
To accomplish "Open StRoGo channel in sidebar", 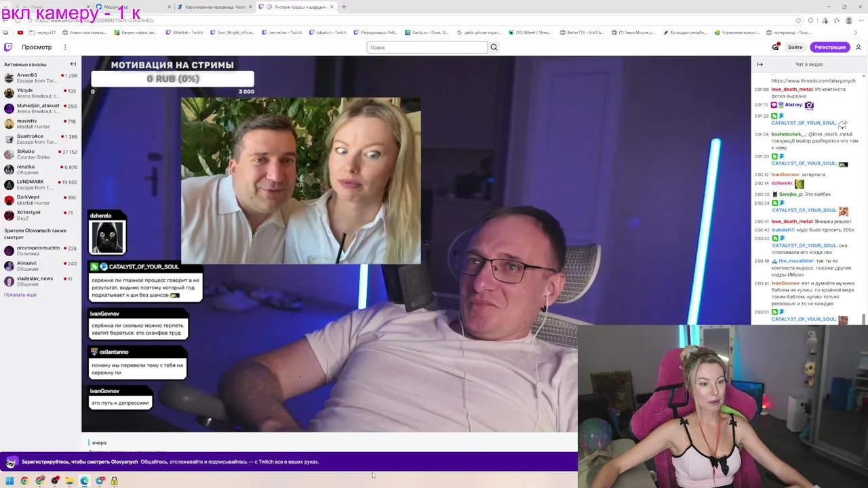I will pos(41,155).
